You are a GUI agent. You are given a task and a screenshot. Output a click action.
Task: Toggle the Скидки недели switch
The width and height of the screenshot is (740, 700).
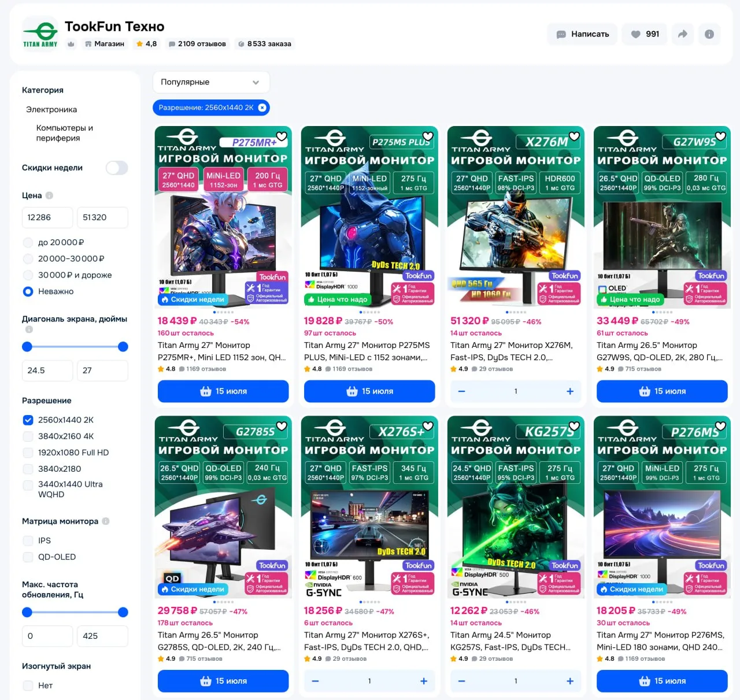click(x=117, y=168)
